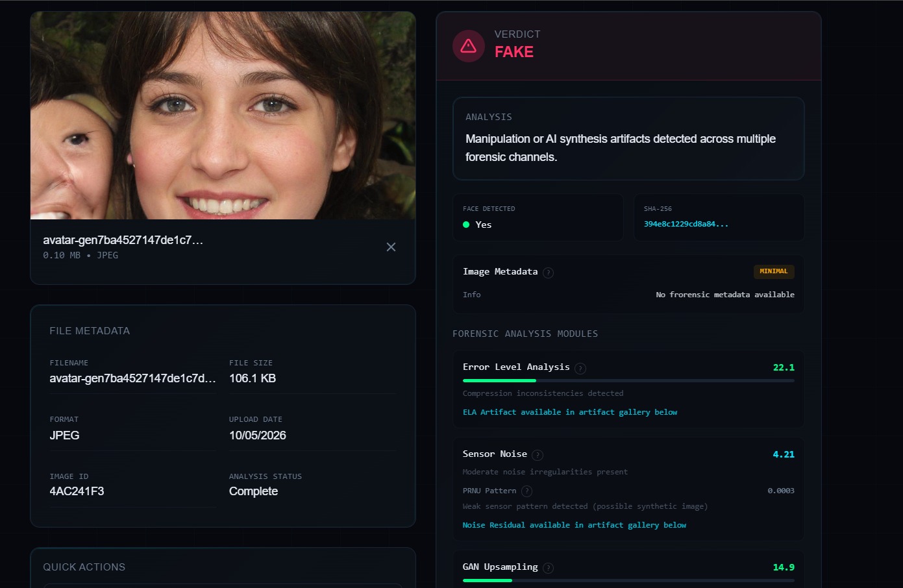Click the upload date 10/05/2026
903x588 pixels.
coord(258,435)
